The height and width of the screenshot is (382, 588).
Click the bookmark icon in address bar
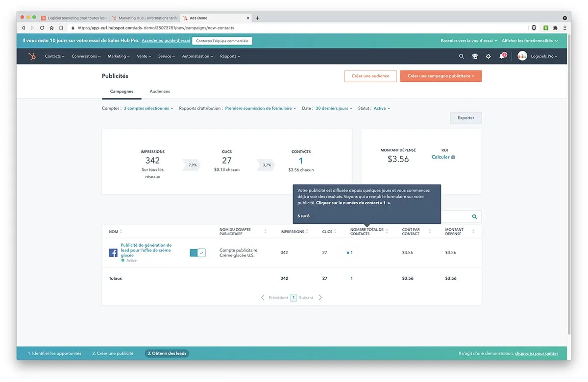tap(61, 28)
